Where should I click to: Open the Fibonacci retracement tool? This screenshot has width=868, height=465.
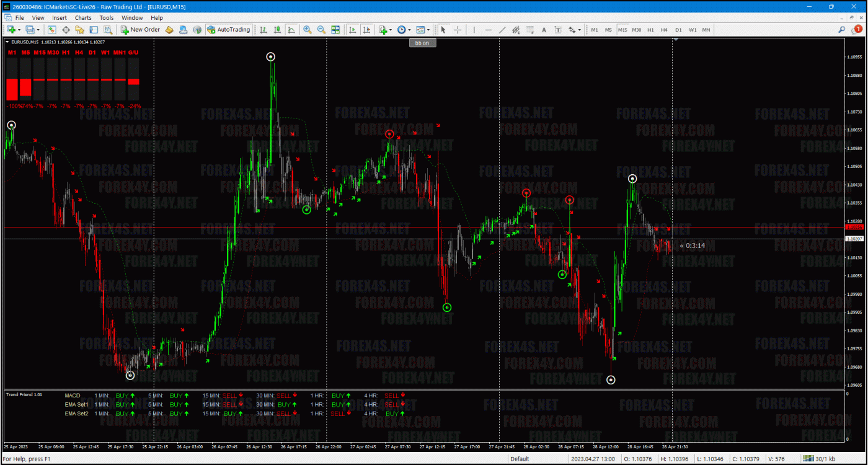[x=530, y=29]
